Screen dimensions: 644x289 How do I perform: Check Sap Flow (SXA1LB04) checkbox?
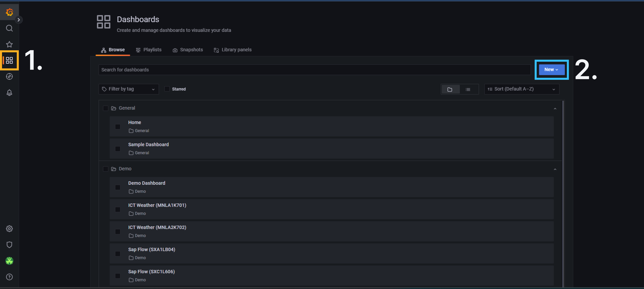click(118, 254)
